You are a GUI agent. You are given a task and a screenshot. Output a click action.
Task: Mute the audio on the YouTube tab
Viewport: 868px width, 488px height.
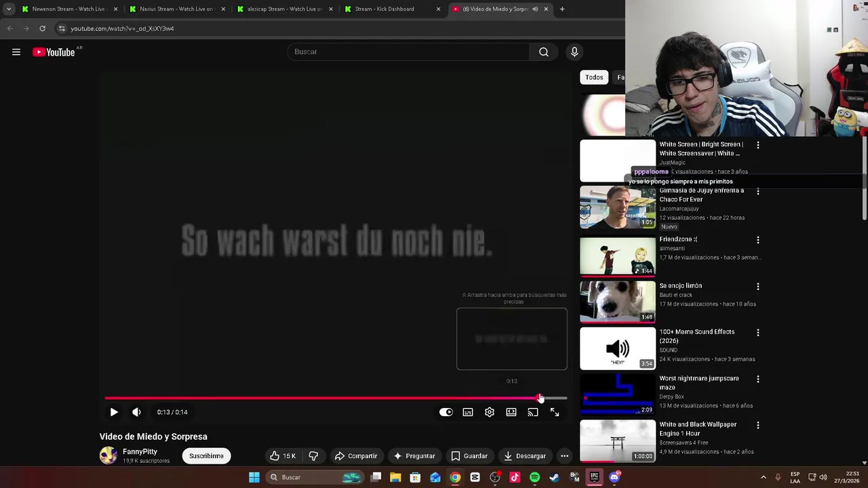(x=535, y=9)
